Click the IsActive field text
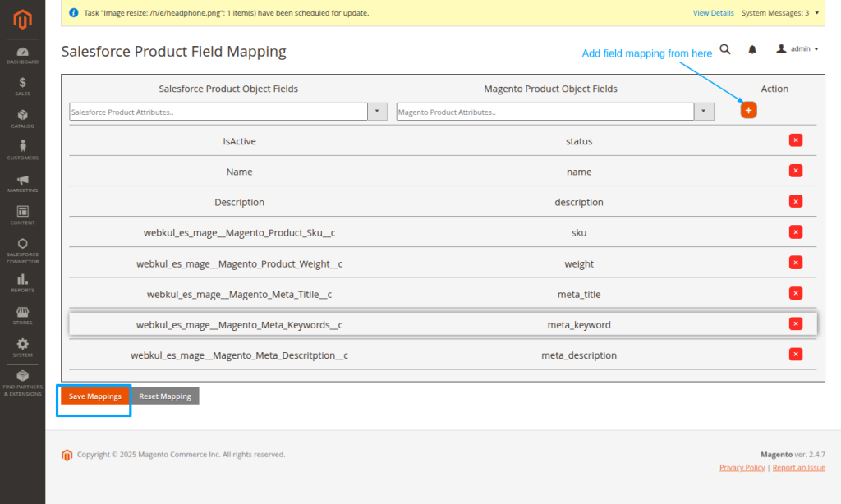The width and height of the screenshot is (841, 504). click(x=239, y=141)
